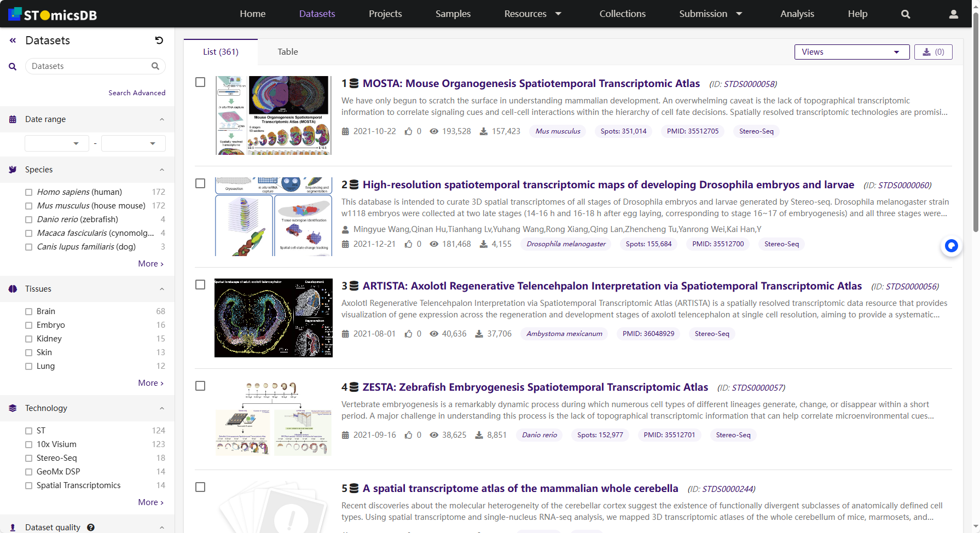Screen dimensions: 980x533
Task: Open the STOmicsDB logo home link
Action: (x=53, y=14)
